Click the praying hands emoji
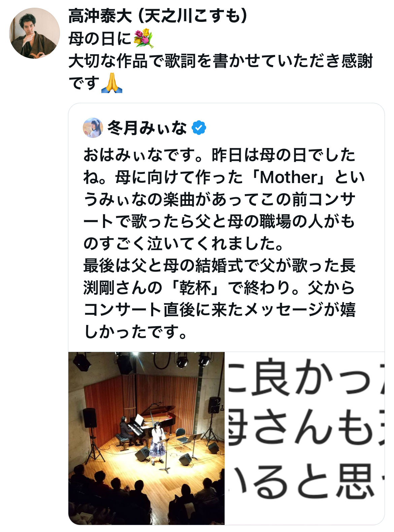 point(112,84)
